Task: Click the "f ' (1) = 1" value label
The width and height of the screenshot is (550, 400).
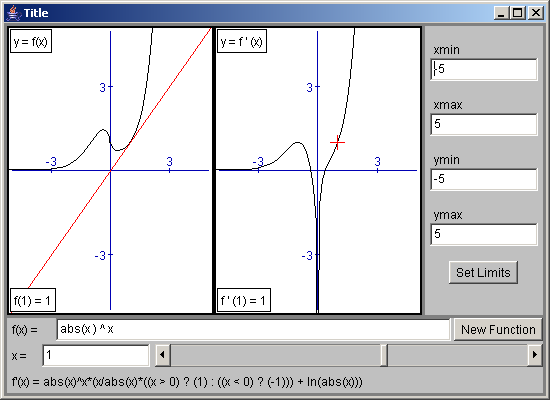Action: [244, 300]
